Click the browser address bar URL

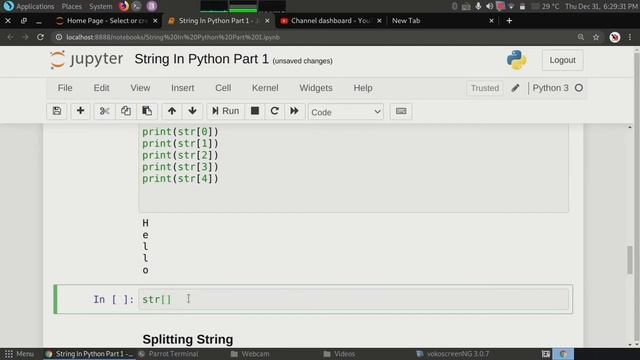pos(173,37)
